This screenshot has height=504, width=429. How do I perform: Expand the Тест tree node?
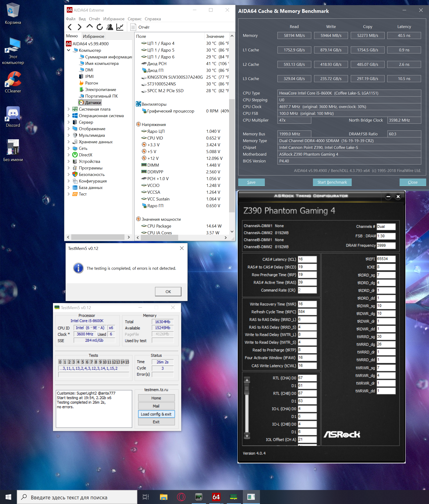point(69,194)
